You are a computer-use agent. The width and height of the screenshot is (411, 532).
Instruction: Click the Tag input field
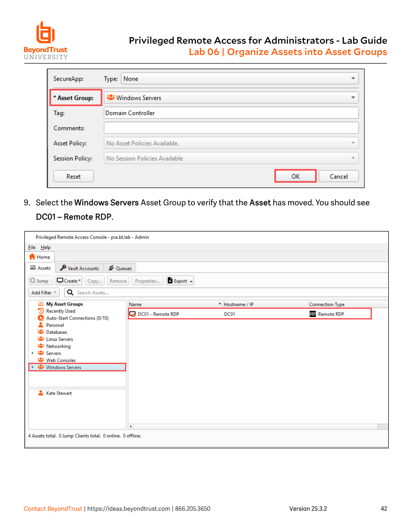[231, 113]
